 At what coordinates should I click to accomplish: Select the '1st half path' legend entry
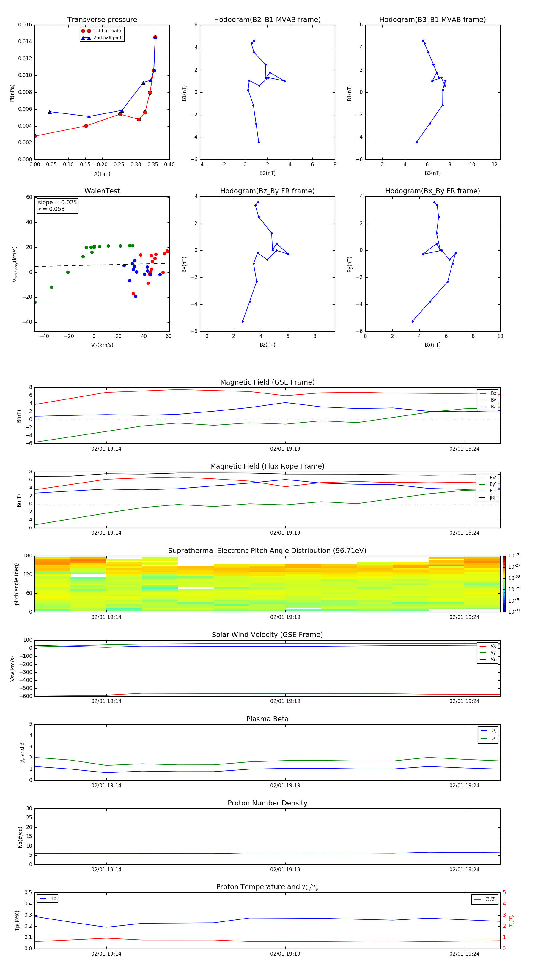(x=102, y=31)
